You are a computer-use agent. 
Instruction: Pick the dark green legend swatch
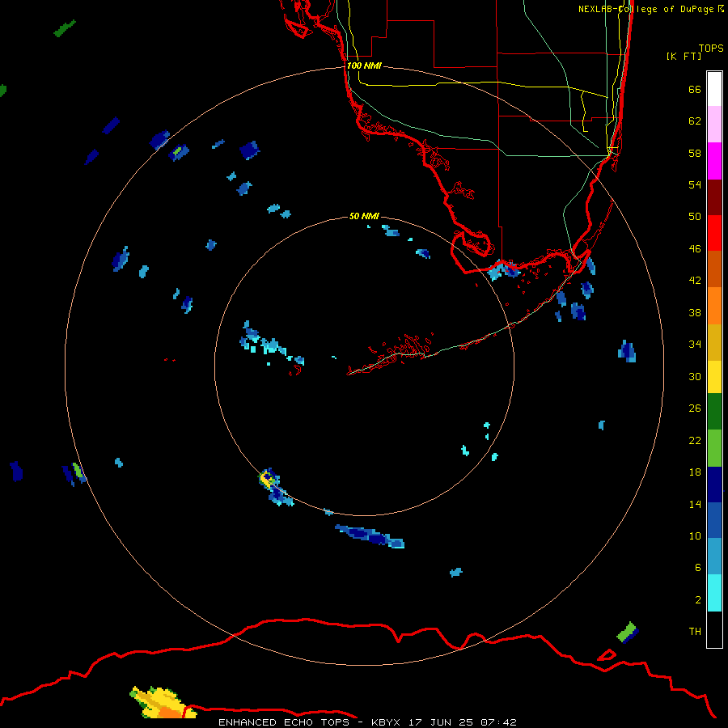(x=714, y=412)
